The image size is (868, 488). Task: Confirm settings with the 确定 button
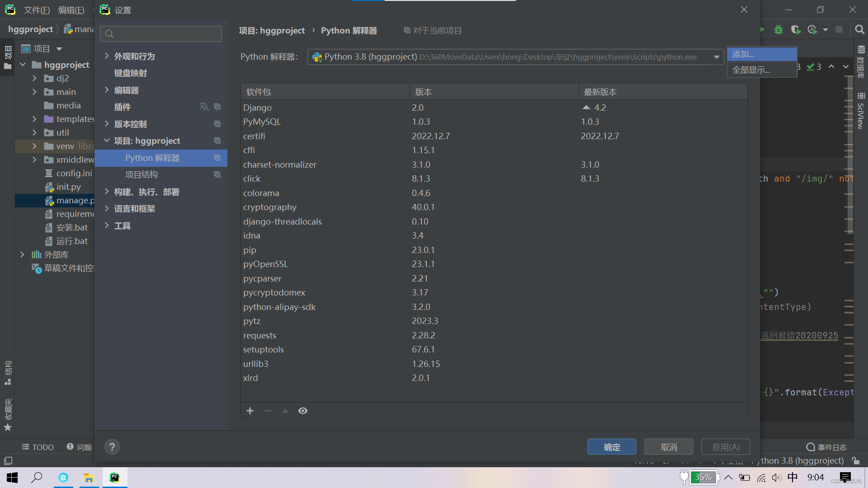(612, 446)
